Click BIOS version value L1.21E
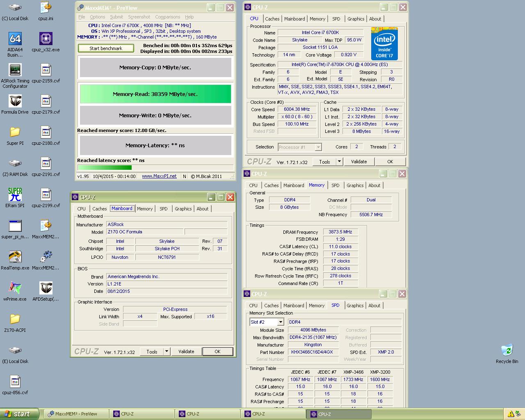 167,284
